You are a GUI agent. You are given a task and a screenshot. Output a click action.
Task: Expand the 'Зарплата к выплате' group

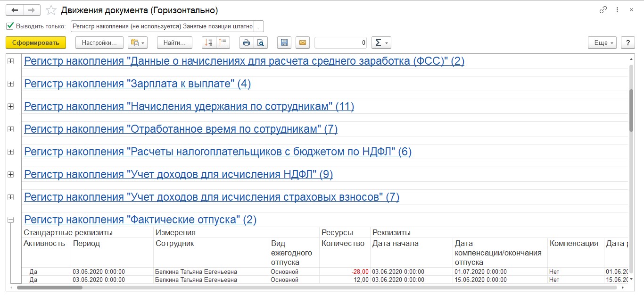tap(10, 84)
